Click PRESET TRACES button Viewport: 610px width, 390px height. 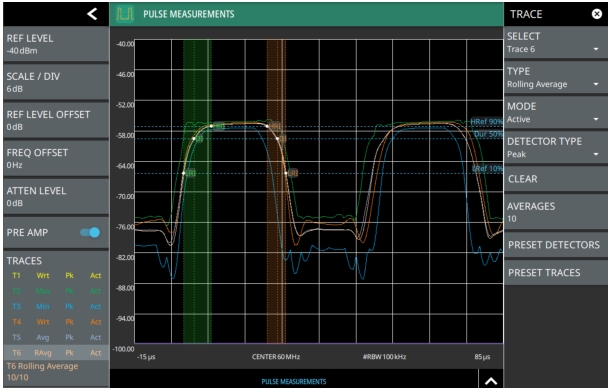pos(555,272)
